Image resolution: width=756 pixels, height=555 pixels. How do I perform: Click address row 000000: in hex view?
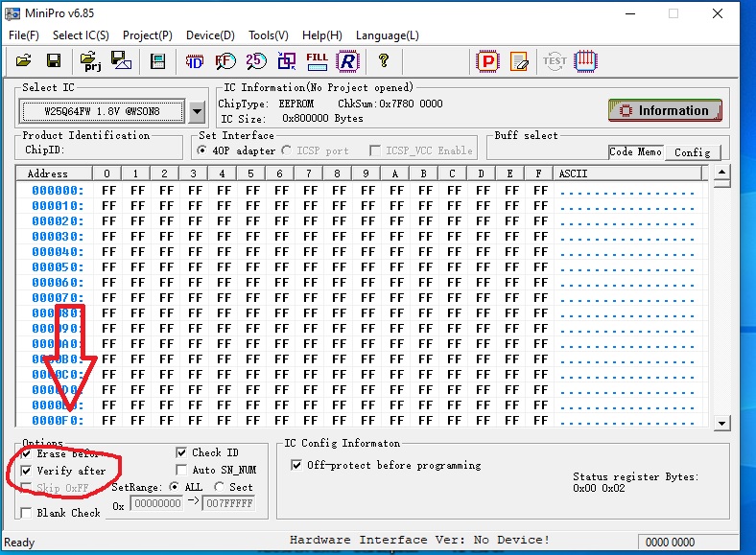[x=58, y=191]
